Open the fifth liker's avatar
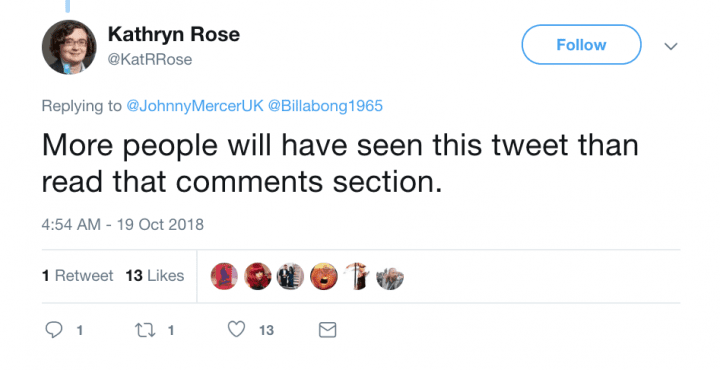Screen dimensions: 720x370 click(357, 276)
